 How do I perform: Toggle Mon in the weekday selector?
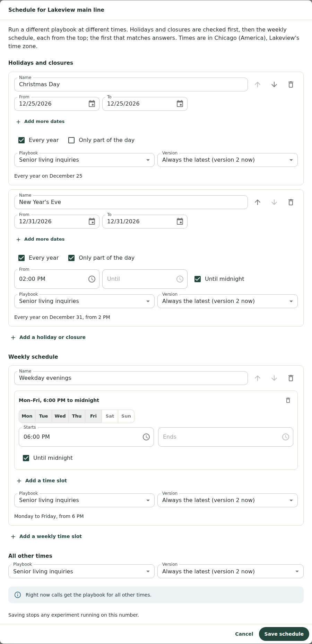pyautogui.click(x=27, y=416)
